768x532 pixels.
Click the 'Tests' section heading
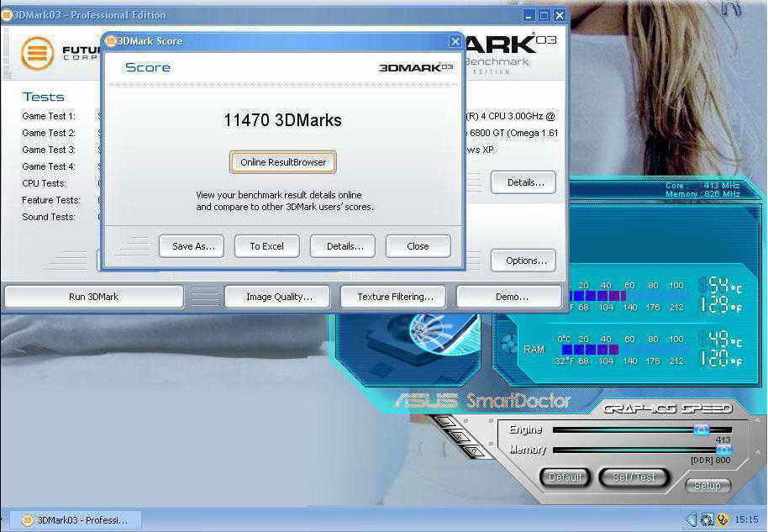pyautogui.click(x=43, y=97)
